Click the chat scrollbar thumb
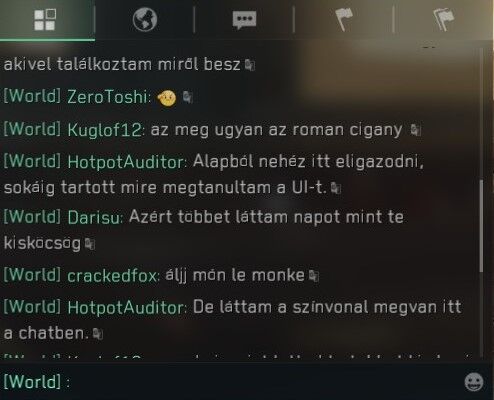Screen dimensions: 494x400 (x=481, y=226)
